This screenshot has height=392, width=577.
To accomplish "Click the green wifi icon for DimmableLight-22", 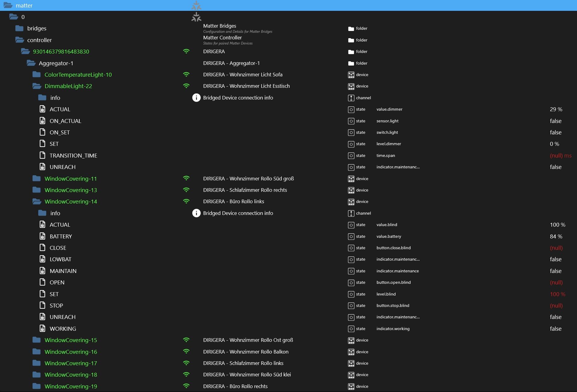I will (x=186, y=86).
